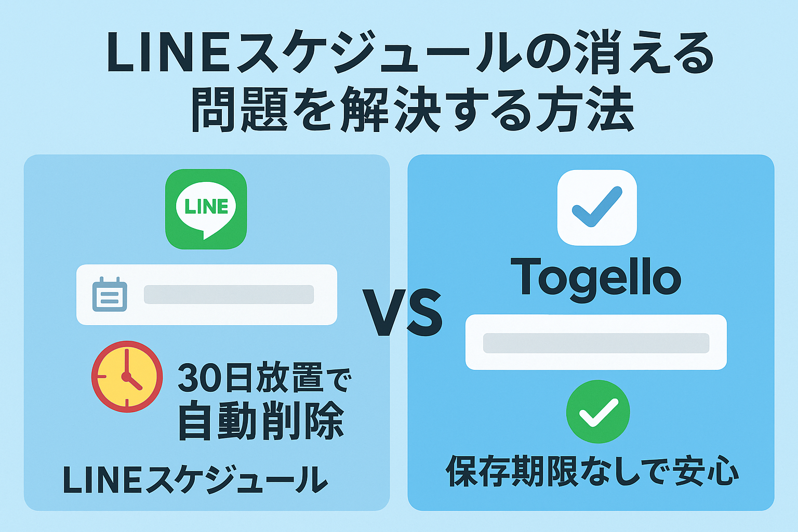Image resolution: width=798 pixels, height=532 pixels.
Task: Click the blue checkmark inside Togello icon
Action: click(597, 207)
